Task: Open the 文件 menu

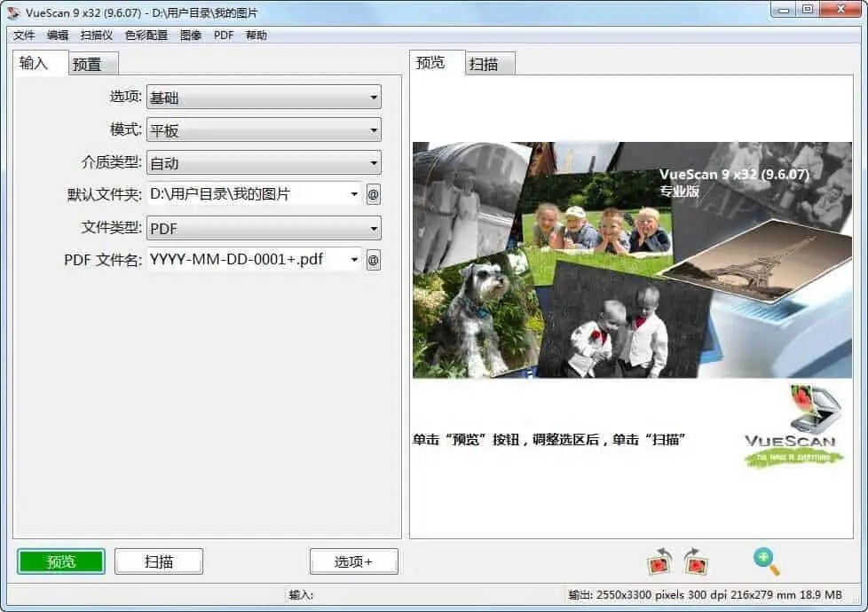Action: pyautogui.click(x=24, y=35)
